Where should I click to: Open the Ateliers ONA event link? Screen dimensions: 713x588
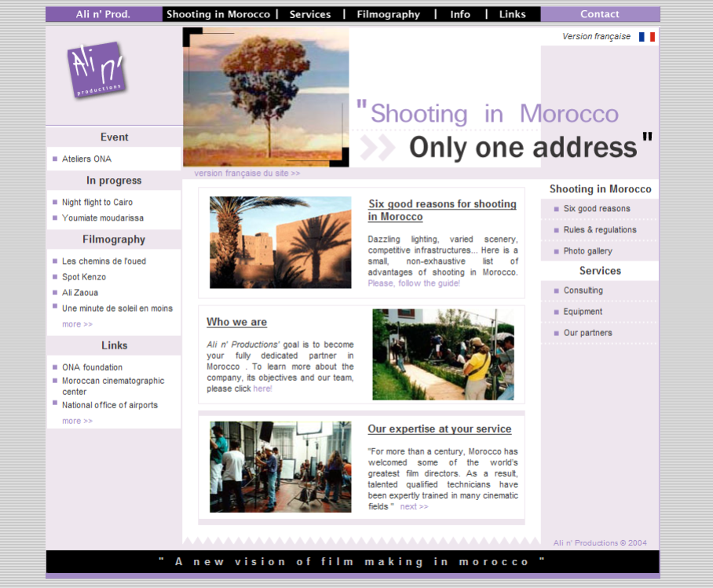tap(86, 159)
